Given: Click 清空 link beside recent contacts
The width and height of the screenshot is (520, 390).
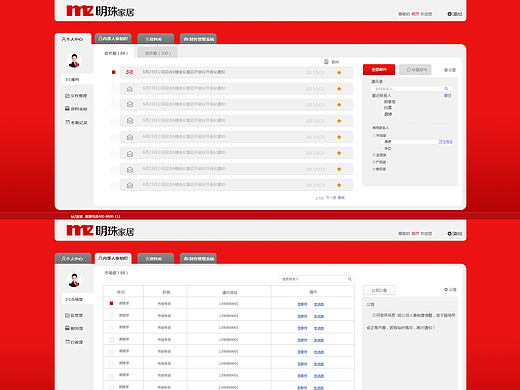Looking at the screenshot, I should click(447, 96).
